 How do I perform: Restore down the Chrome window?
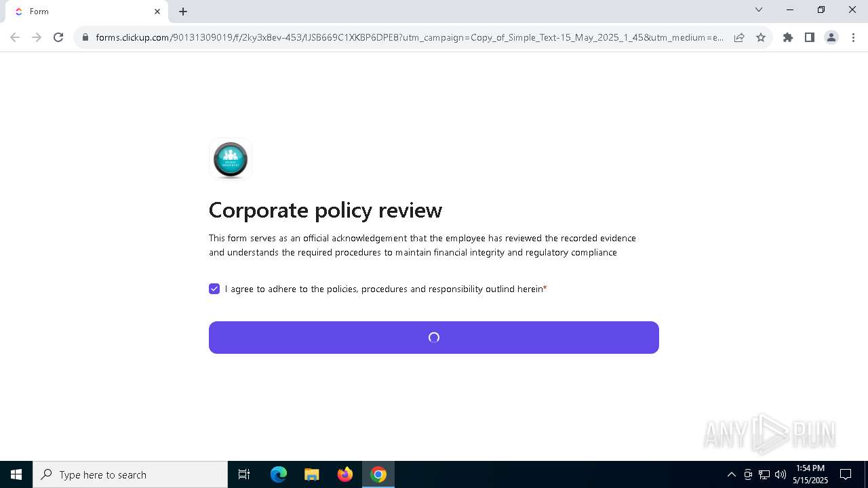tap(821, 9)
